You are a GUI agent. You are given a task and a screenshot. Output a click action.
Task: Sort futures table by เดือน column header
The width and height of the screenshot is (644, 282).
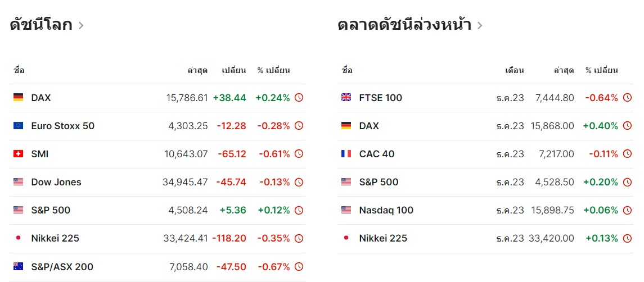coord(515,70)
